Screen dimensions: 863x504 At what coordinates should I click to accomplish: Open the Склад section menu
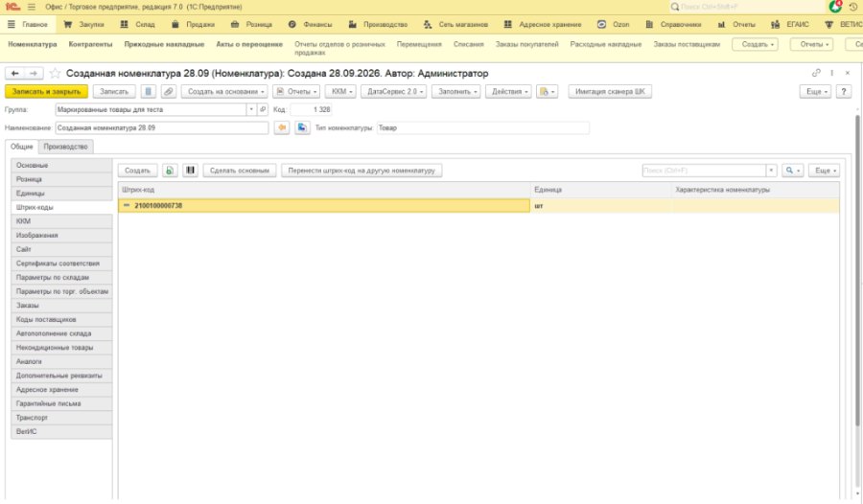pos(138,25)
